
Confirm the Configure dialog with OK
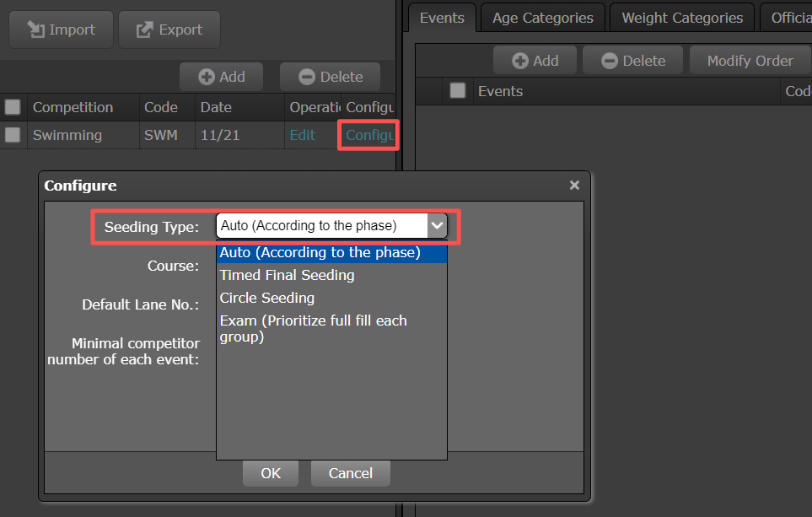pos(271,473)
